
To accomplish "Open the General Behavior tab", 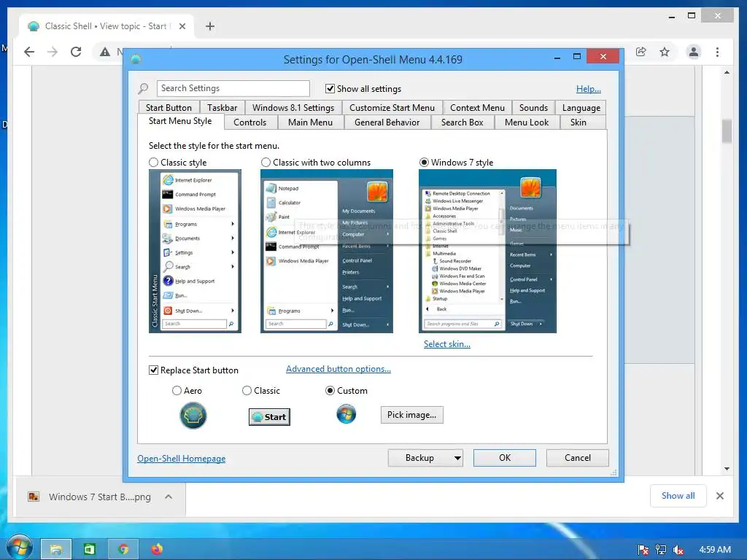I will point(387,122).
